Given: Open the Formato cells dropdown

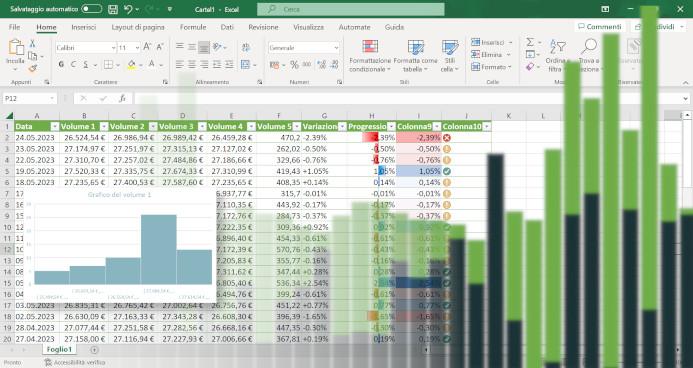Looking at the screenshot, I should click(491, 67).
